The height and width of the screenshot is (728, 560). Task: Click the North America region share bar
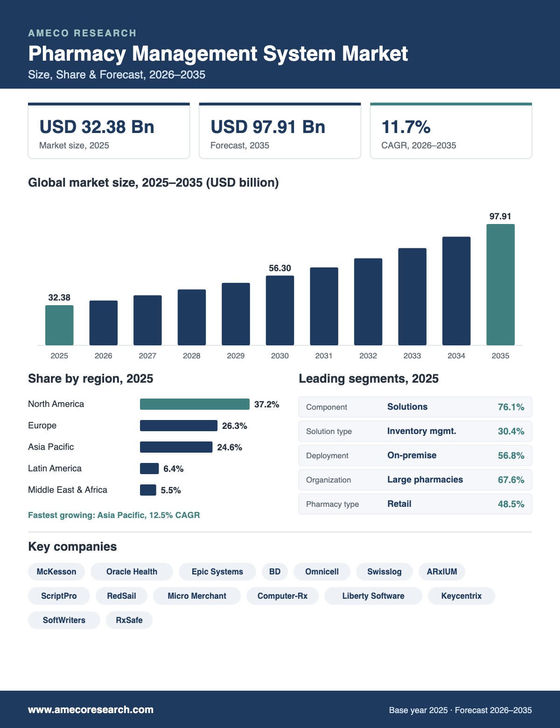tap(195, 404)
